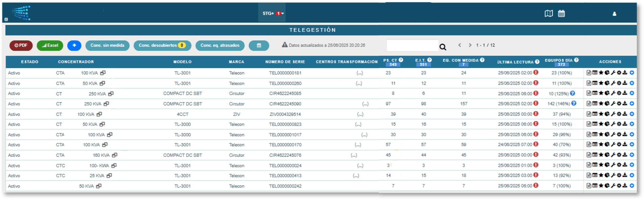
Task: Select the Conc. eq. atrasados filter
Action: 220,45
